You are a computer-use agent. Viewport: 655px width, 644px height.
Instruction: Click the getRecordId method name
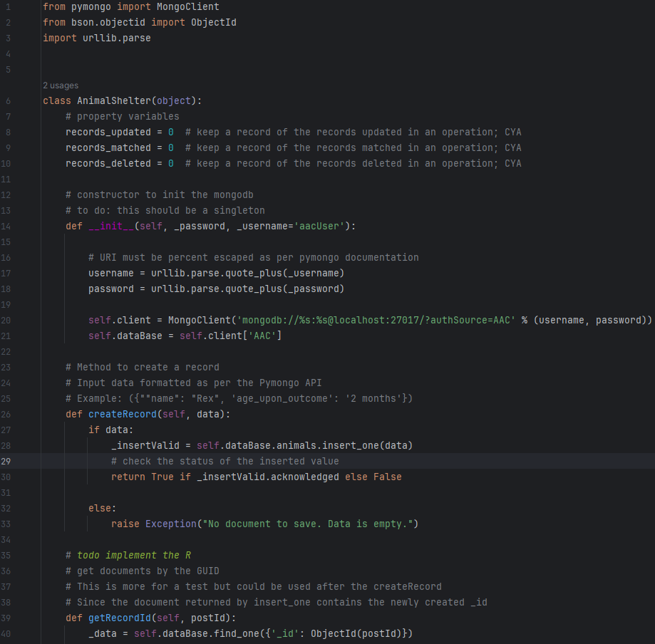coord(119,618)
